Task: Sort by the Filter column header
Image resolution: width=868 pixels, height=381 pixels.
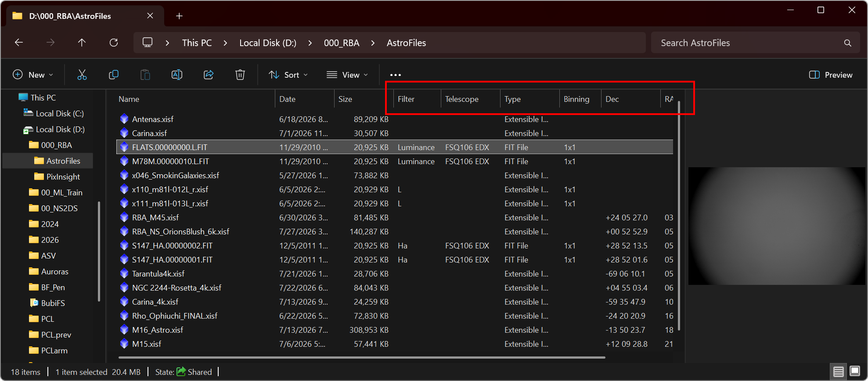Action: (417, 99)
